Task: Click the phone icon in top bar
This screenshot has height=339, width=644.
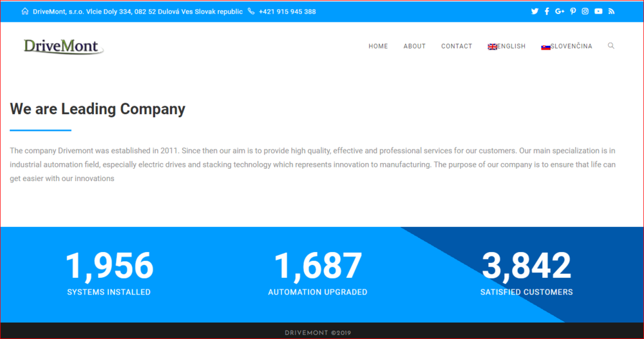Action: point(251,11)
